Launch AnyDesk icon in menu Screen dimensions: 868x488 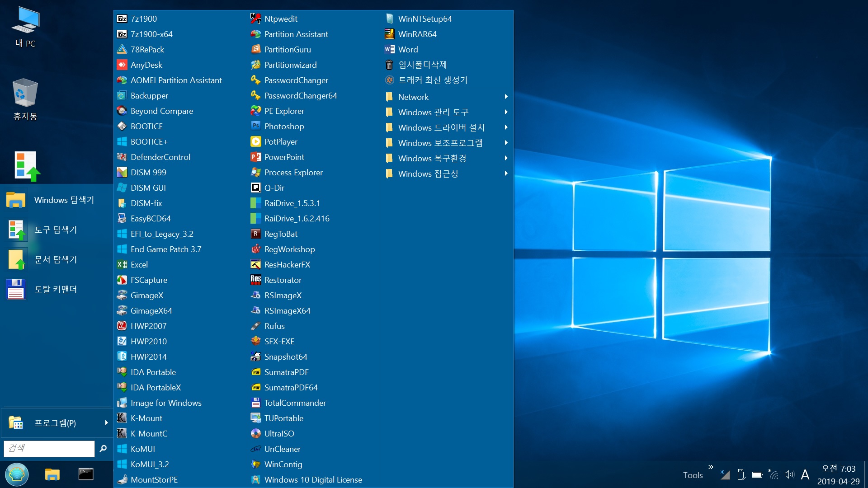pyautogui.click(x=122, y=65)
